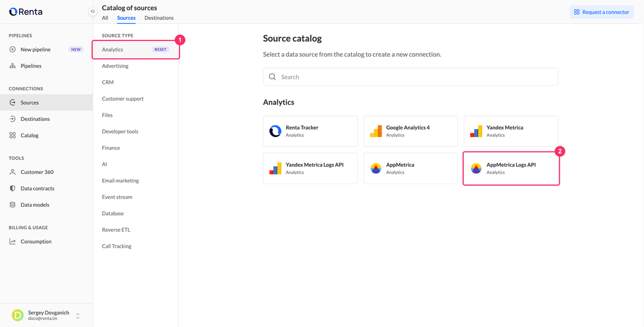
Task: Click the Catalog grid icon in sidebar
Action: (x=13, y=135)
